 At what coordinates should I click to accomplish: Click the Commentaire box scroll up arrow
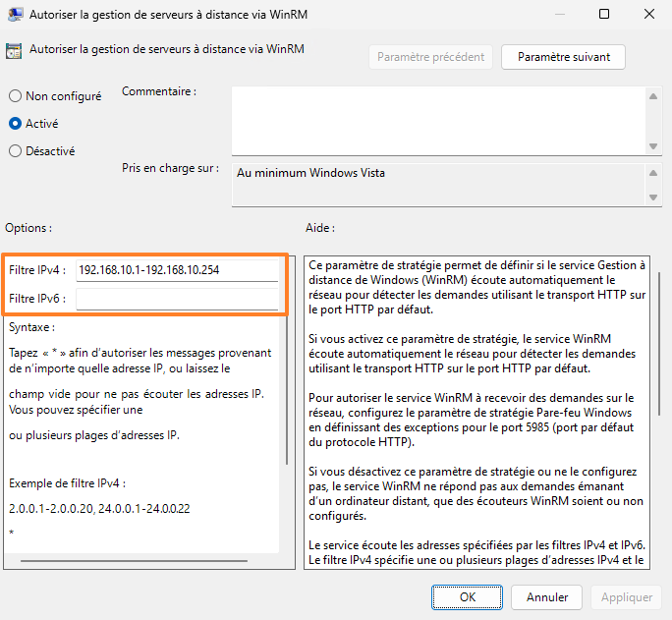pyautogui.click(x=653, y=96)
